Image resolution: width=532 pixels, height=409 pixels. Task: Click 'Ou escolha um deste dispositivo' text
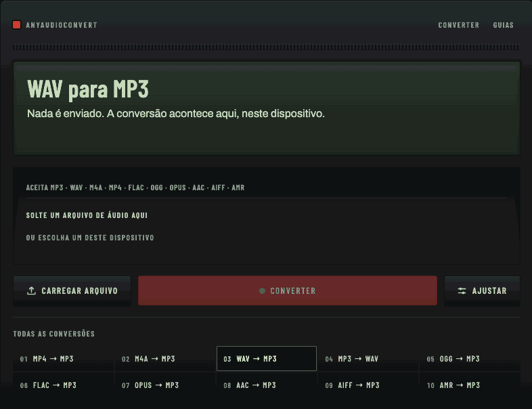click(x=90, y=238)
